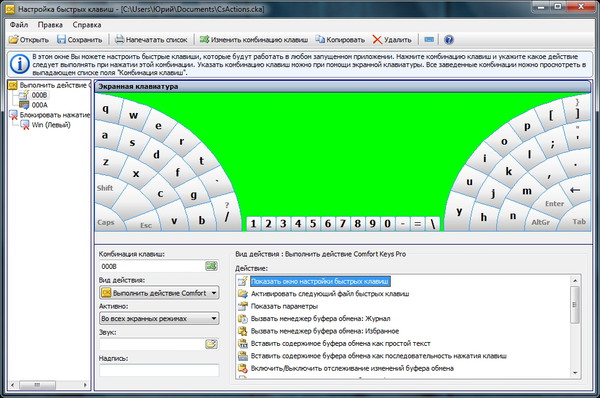Click Изменить комбинацию клавиш toolbar icon
Image resolution: width=600 pixels, height=398 pixels.
204,39
